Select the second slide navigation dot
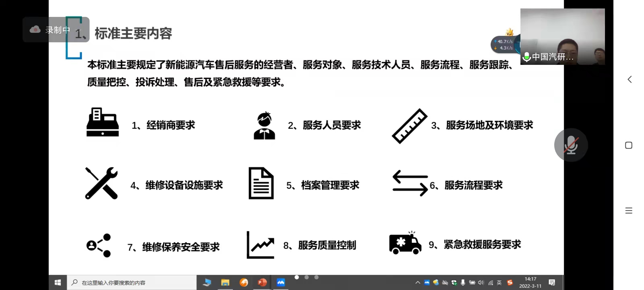Viewport: 644px width, 290px height. [x=307, y=277]
